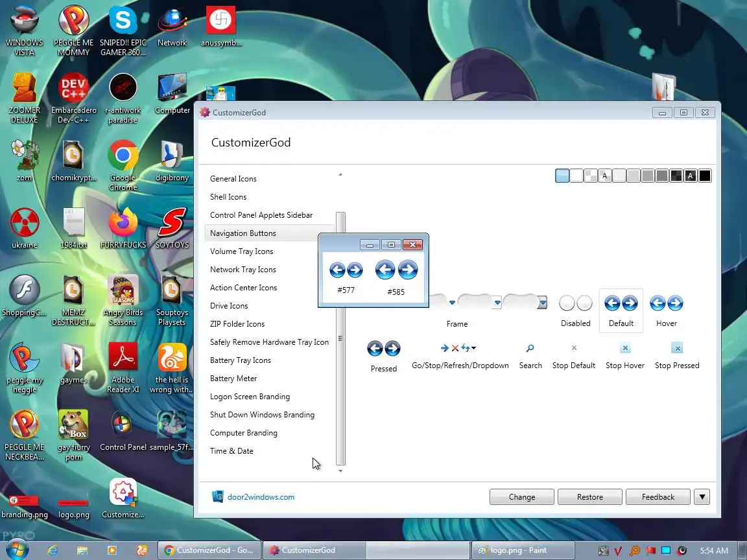Expand the options arrow beside Feedback
Image resolution: width=747 pixels, height=560 pixels.
(x=702, y=496)
